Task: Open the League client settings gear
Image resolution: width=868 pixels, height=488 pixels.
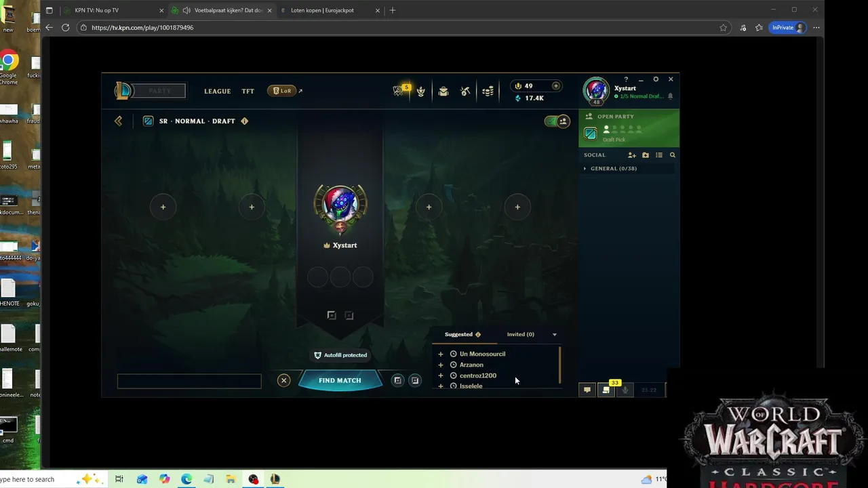Action: tap(656, 79)
